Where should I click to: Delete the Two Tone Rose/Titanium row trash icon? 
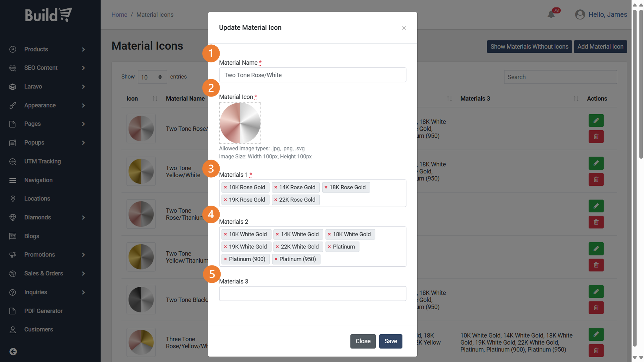pos(596,222)
